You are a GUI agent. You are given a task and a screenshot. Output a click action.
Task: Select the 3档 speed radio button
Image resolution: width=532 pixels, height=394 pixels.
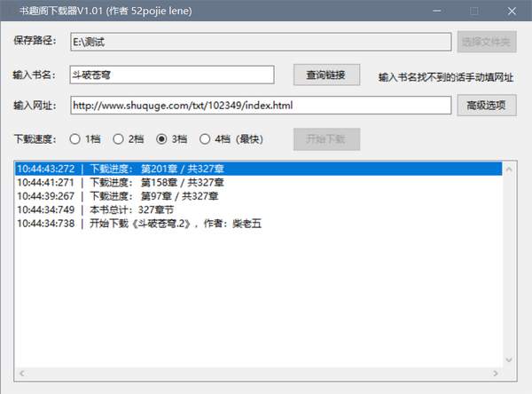162,138
